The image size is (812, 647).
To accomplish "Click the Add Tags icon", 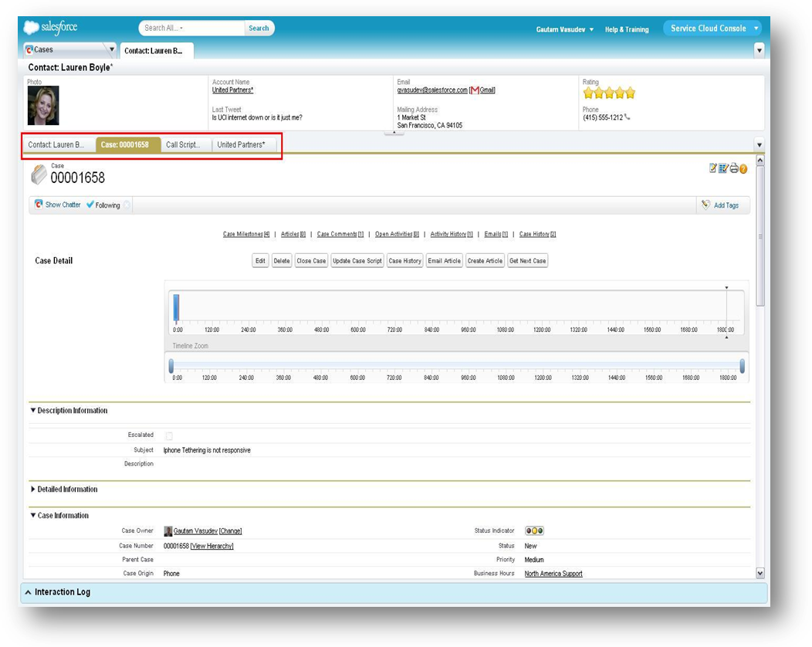I will (705, 205).
